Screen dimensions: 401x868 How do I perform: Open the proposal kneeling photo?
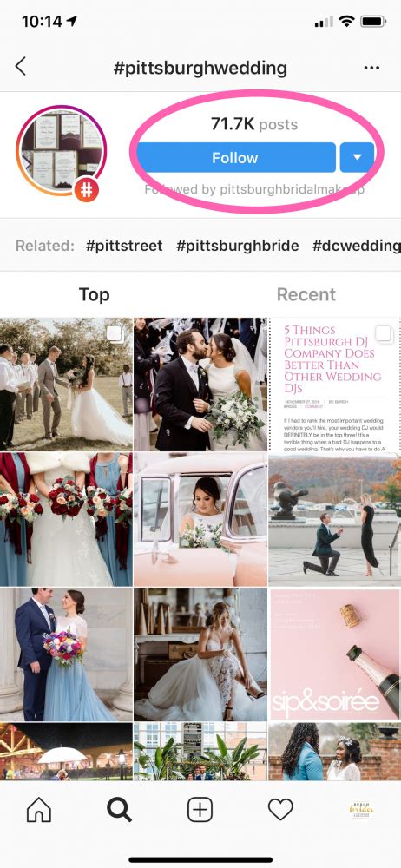[334, 520]
